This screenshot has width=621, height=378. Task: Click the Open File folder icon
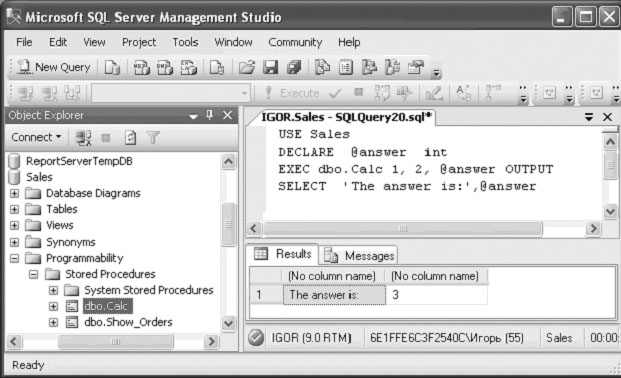pos(247,67)
